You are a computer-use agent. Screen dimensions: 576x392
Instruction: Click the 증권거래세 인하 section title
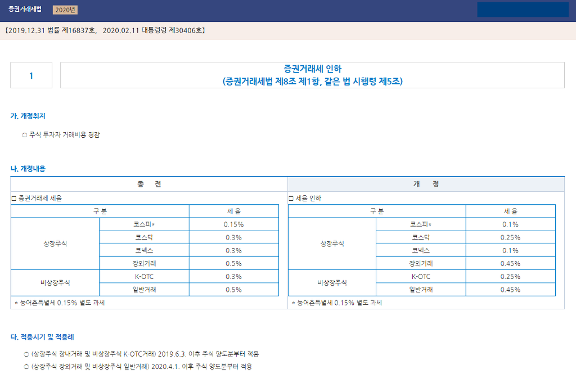312,69
